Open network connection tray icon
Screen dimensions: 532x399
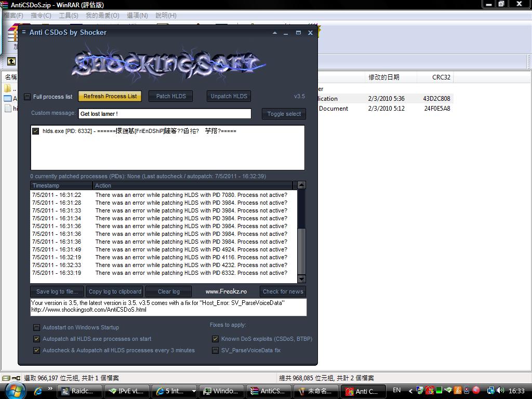491,391
